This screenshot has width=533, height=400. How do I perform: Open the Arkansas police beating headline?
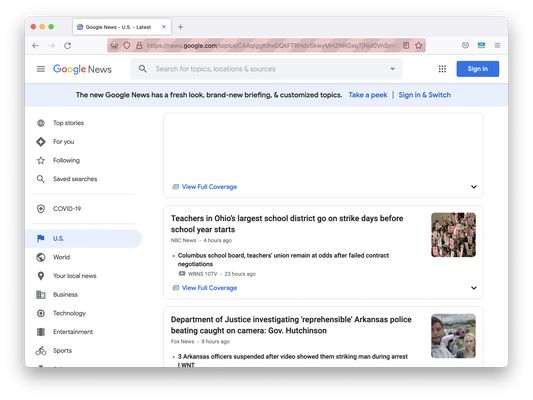click(291, 325)
